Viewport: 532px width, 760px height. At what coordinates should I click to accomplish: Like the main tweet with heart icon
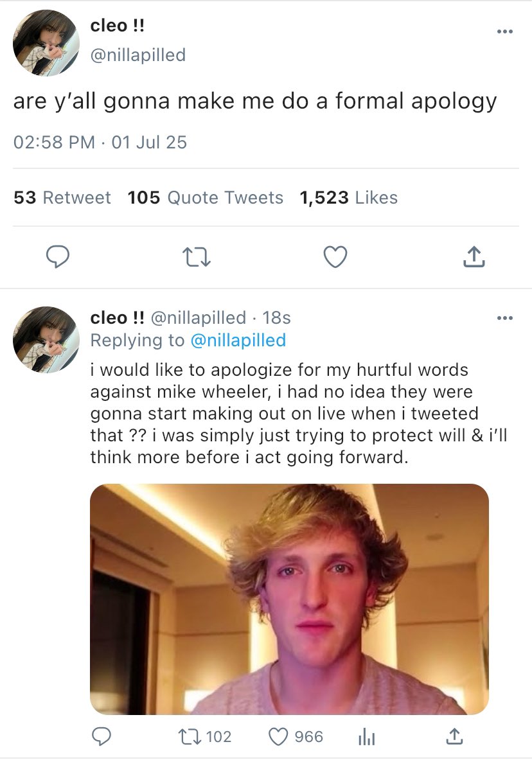pyautogui.click(x=335, y=258)
